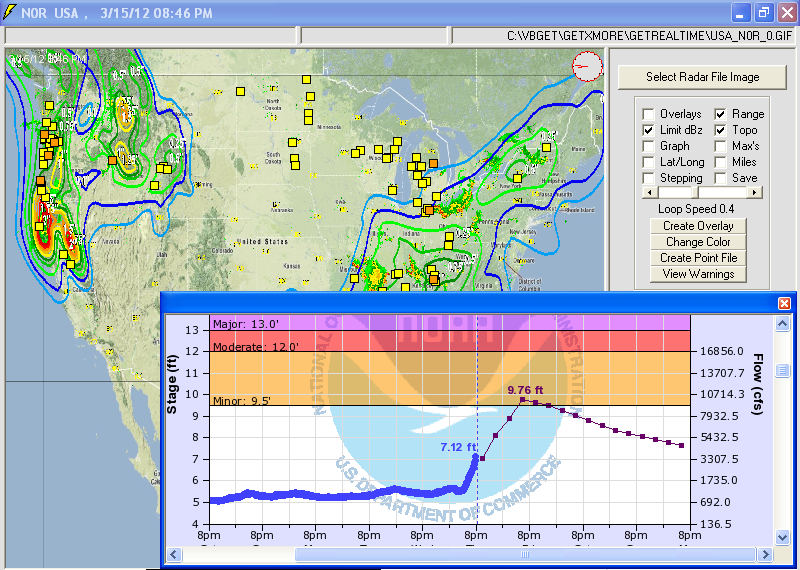Click the 9.76 ft forecast peak marker

pyautogui.click(x=522, y=400)
